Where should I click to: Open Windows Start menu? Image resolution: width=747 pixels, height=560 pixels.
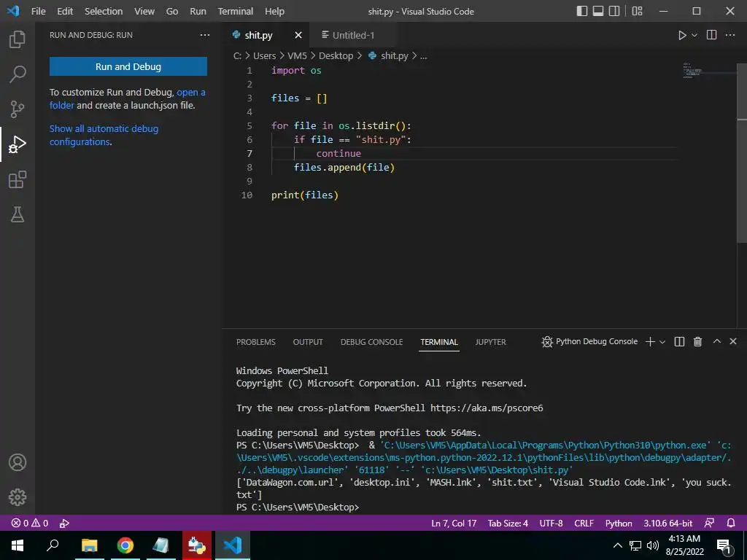coord(18,545)
